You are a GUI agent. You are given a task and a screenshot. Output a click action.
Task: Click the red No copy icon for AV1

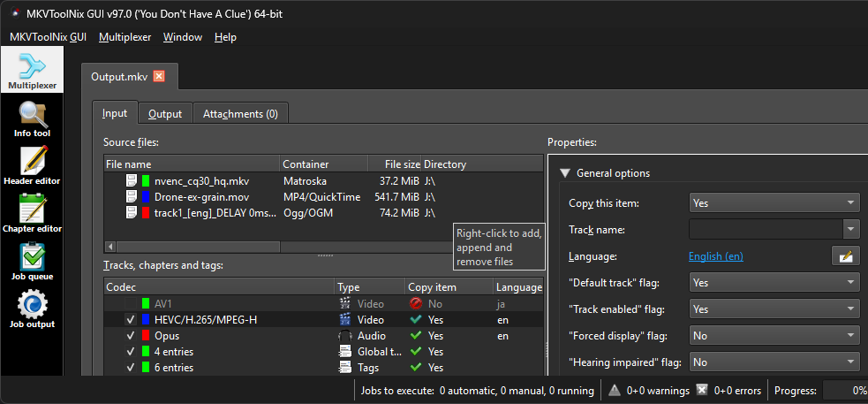pyautogui.click(x=416, y=304)
